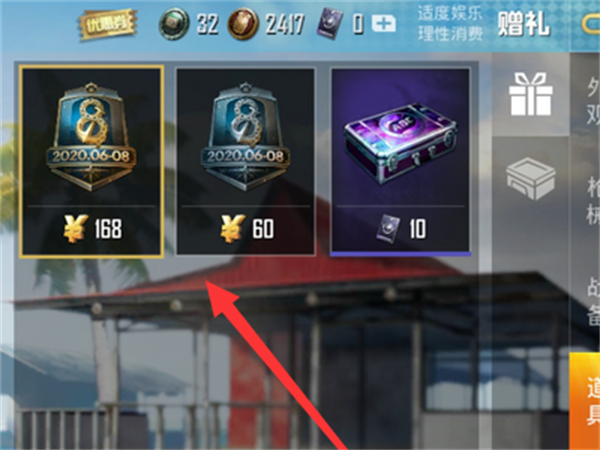Viewport: 600px width, 450px height.
Task: Click the purple metallic case image
Action: click(400, 143)
